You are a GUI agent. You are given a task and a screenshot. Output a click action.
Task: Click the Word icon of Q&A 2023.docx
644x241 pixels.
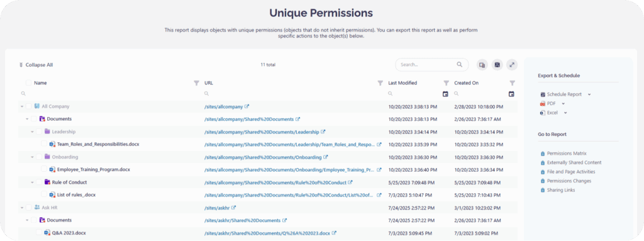47,233
